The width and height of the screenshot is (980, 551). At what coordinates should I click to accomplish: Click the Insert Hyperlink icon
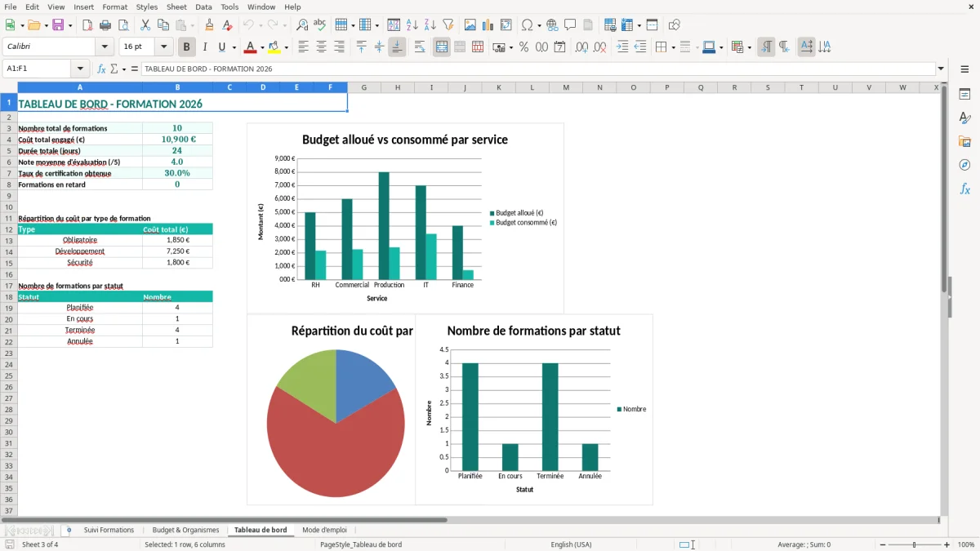tap(552, 25)
